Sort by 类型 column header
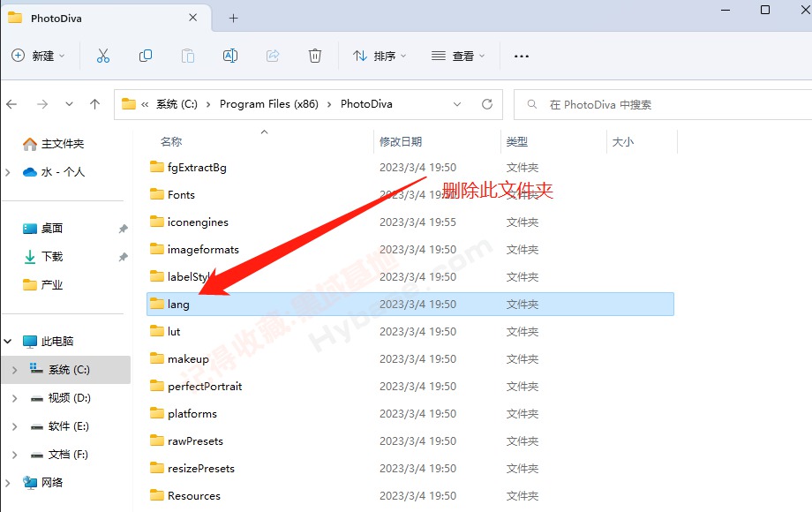Screen dimensions: 812x512 (517, 142)
